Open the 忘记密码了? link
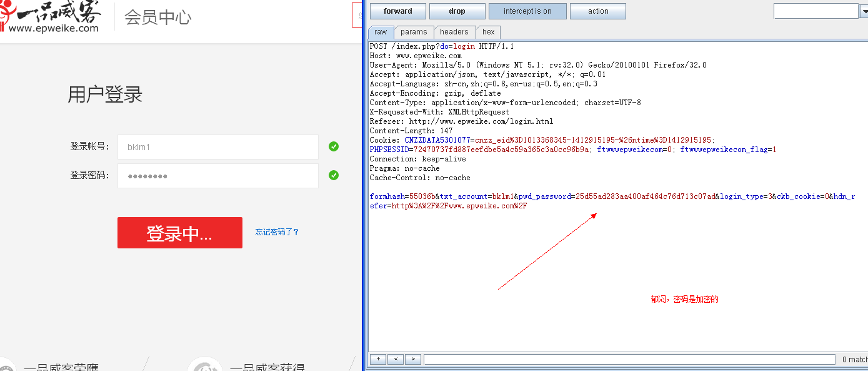Image resolution: width=868 pixels, height=371 pixels. click(277, 232)
